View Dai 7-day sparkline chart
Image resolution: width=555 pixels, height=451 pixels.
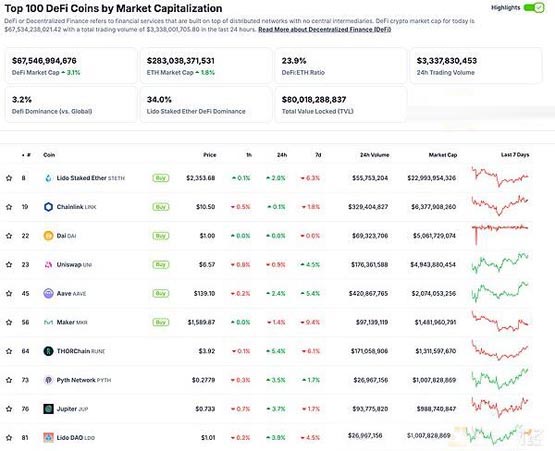coord(500,234)
